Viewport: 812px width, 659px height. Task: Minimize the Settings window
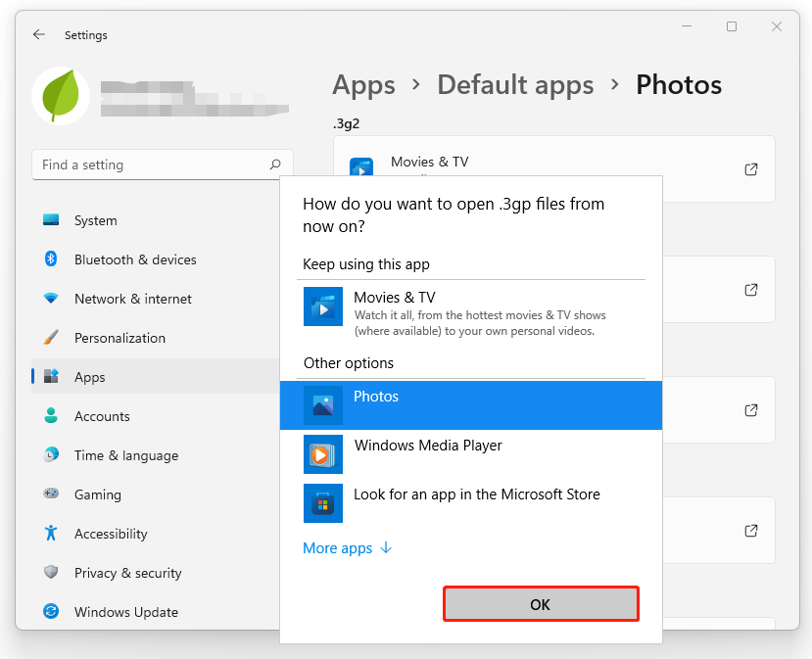687,26
